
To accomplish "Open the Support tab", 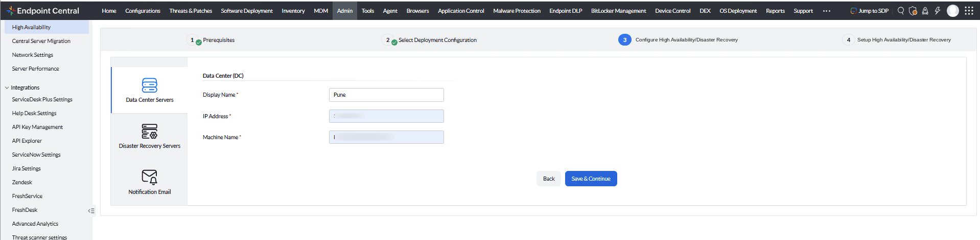I will click(803, 11).
